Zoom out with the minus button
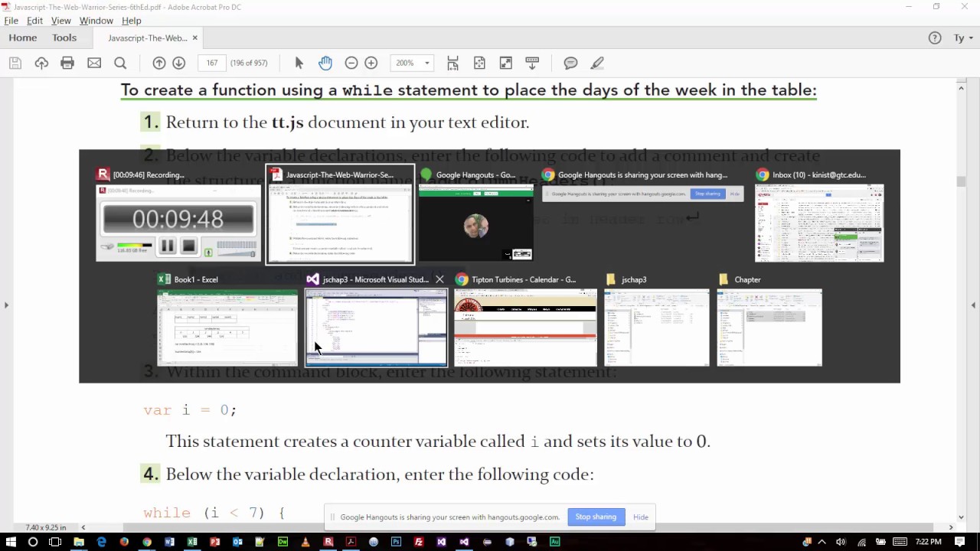The image size is (980, 551). (x=351, y=63)
